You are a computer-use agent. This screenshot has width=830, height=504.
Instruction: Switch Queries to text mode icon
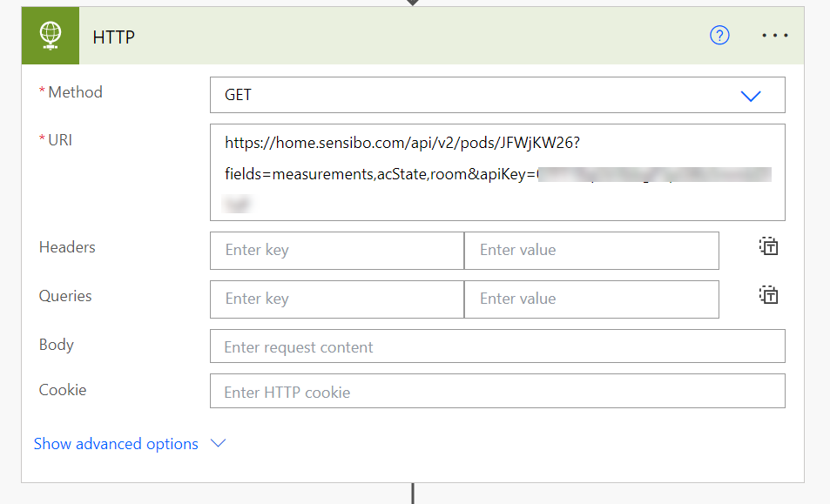768,296
